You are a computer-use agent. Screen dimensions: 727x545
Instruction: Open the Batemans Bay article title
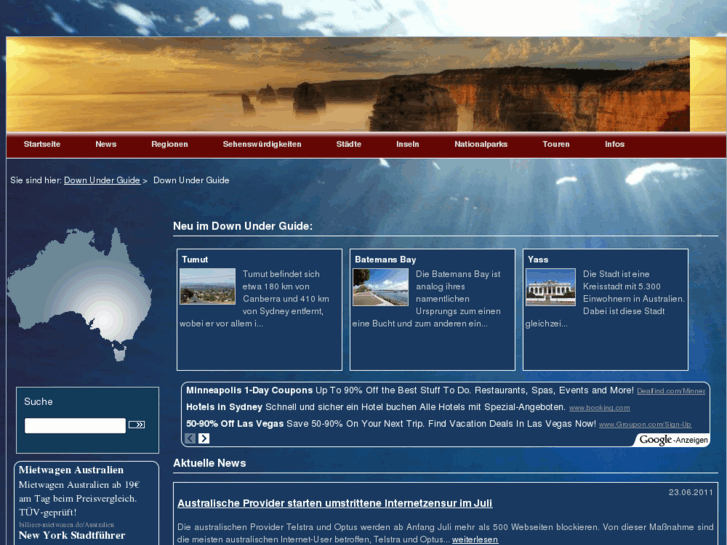(x=385, y=260)
